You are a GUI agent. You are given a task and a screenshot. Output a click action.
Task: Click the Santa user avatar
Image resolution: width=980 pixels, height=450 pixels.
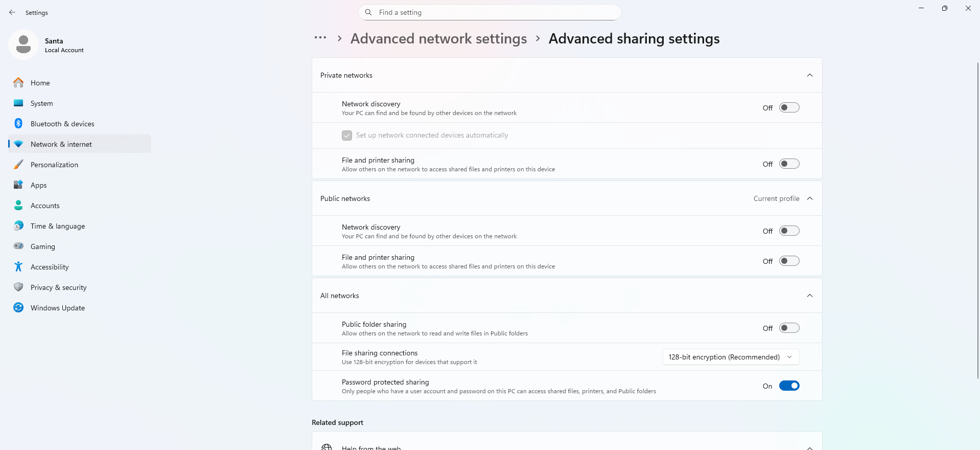24,44
